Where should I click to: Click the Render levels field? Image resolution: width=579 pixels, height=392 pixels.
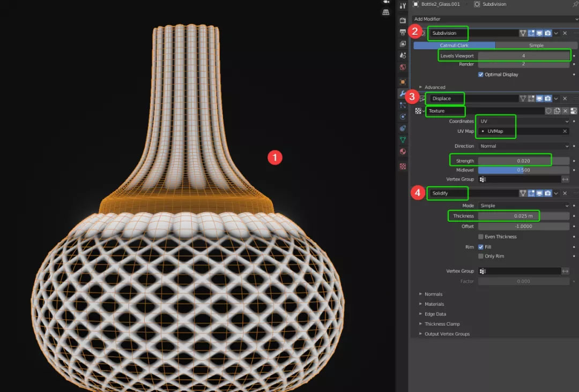[x=524, y=64]
